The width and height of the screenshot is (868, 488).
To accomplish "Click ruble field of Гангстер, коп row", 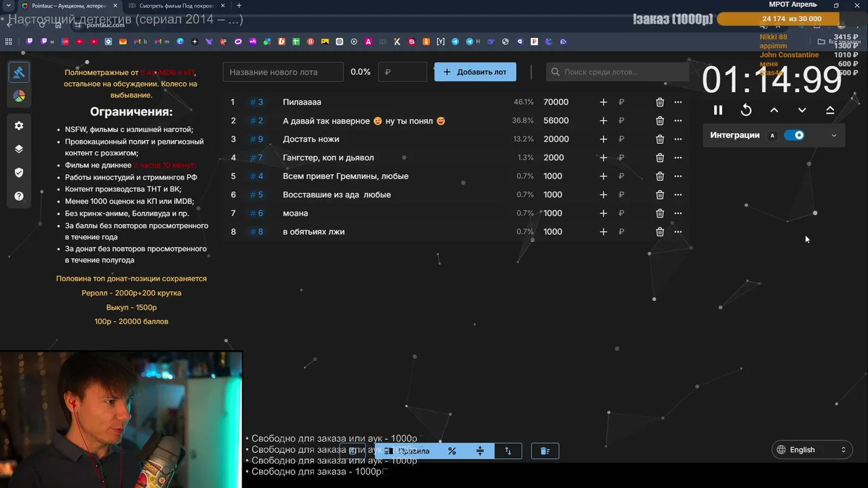I will (x=621, y=158).
